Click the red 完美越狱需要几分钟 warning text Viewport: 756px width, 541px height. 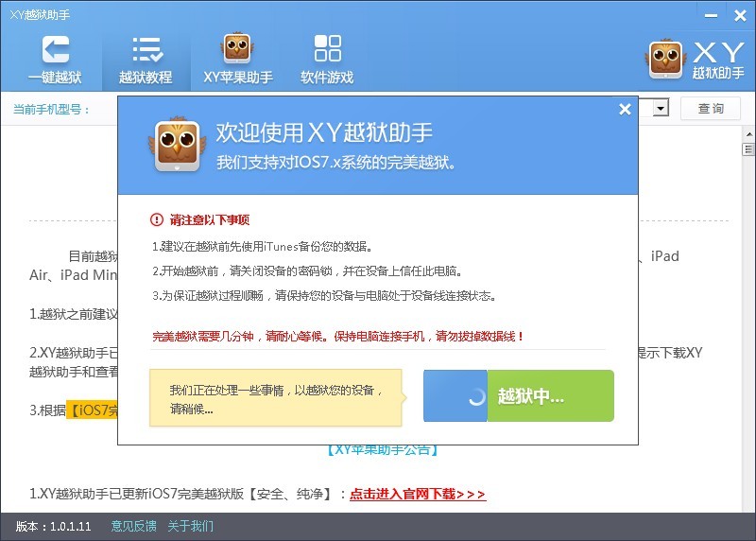338,337
